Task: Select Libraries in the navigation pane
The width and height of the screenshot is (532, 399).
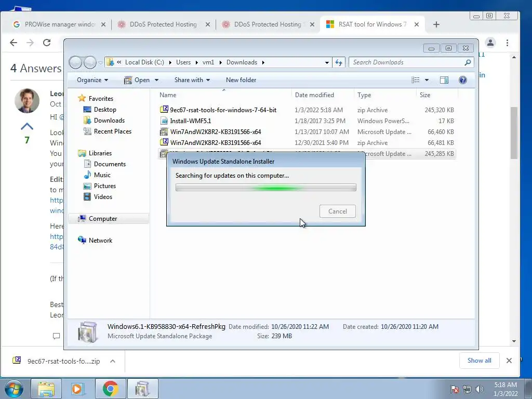Action: click(x=100, y=153)
